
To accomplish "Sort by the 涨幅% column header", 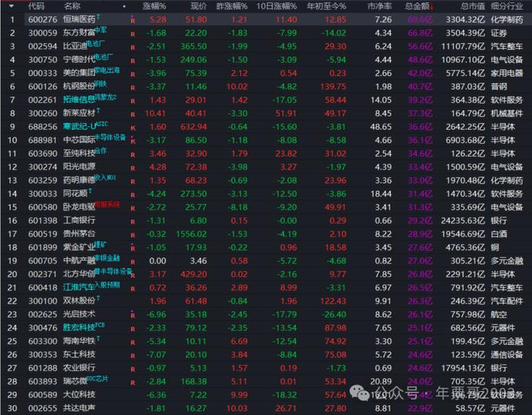I will tap(154, 6).
